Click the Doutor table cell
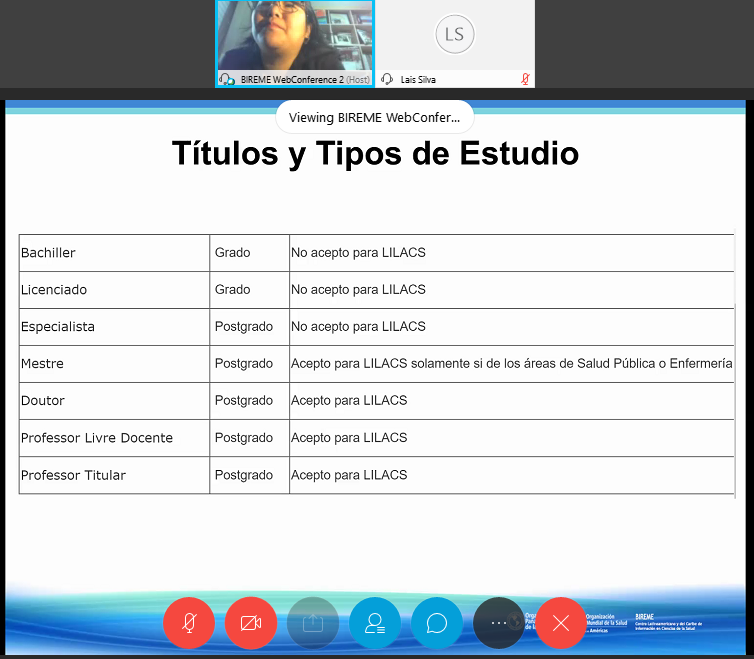This screenshot has height=659, width=754. (114, 401)
